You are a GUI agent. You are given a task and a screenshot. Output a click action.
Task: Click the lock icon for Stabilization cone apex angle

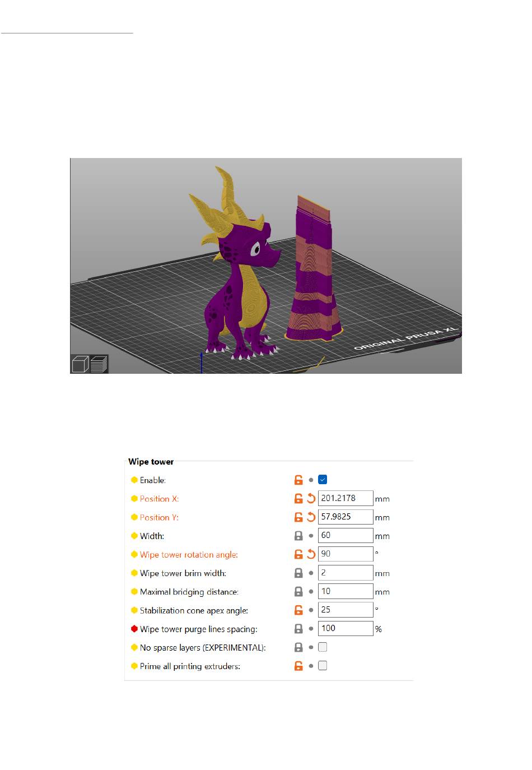[298, 610]
